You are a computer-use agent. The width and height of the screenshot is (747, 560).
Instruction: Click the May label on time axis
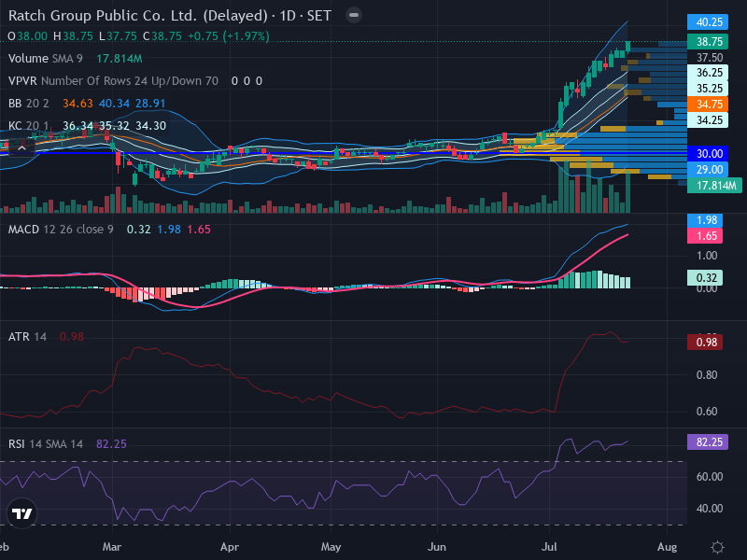[331, 547]
